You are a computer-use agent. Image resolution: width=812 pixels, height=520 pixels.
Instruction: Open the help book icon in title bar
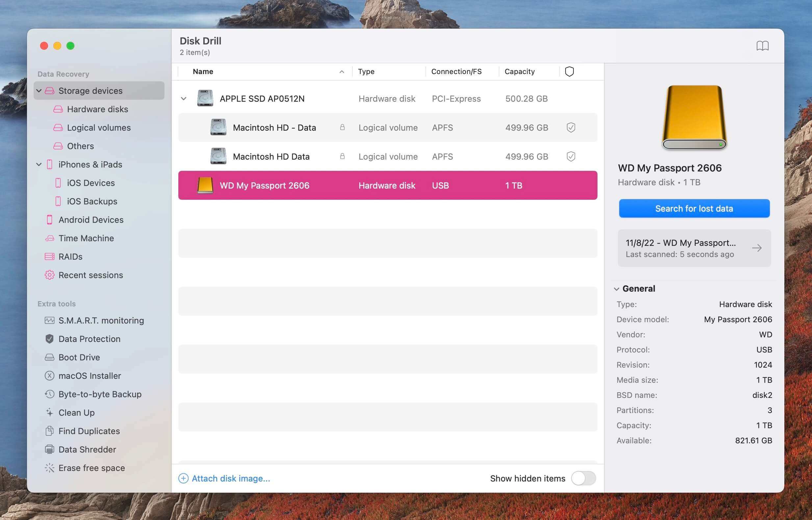coord(762,46)
